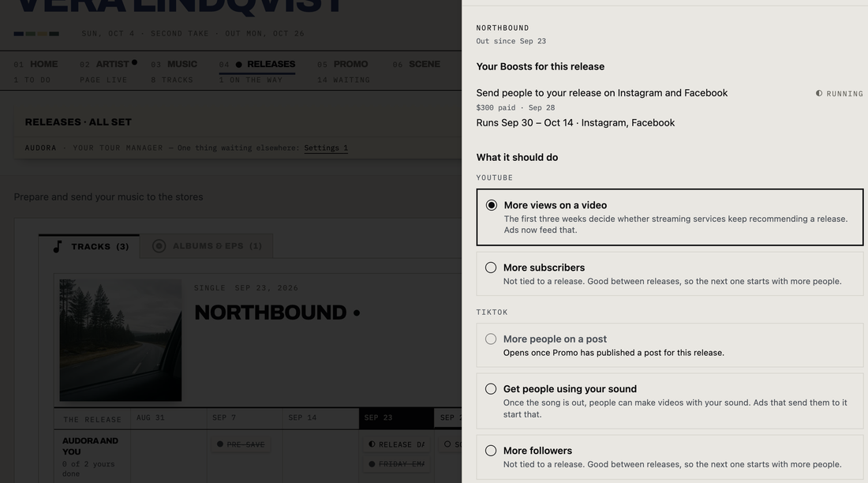This screenshot has width=868, height=483.
Task: Click the 'Out since Sep 23' label
Action: (511, 41)
